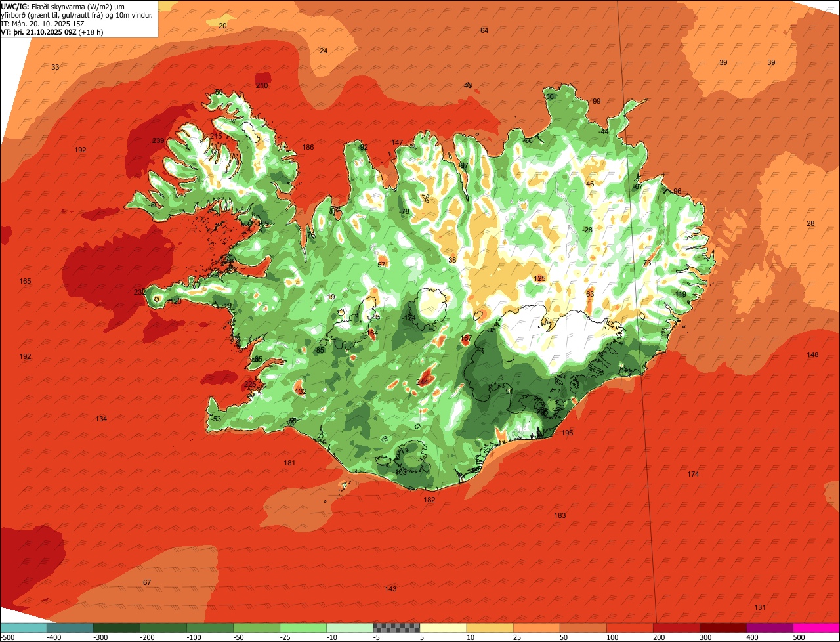Image resolution: width=840 pixels, height=642 pixels.
Task: Click the legend swatch between 200 and 300
Action: (677, 628)
